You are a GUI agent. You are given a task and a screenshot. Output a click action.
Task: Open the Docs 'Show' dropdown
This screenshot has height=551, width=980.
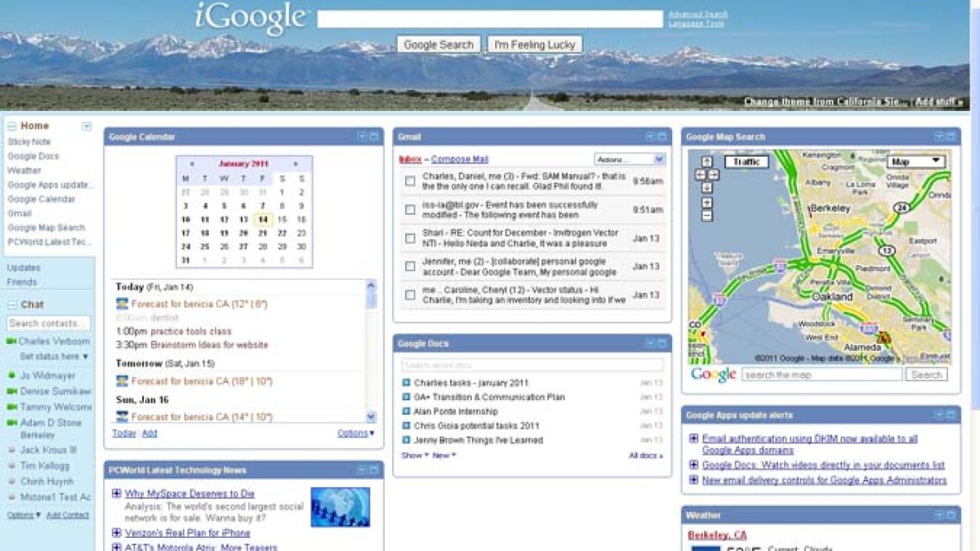pos(414,455)
